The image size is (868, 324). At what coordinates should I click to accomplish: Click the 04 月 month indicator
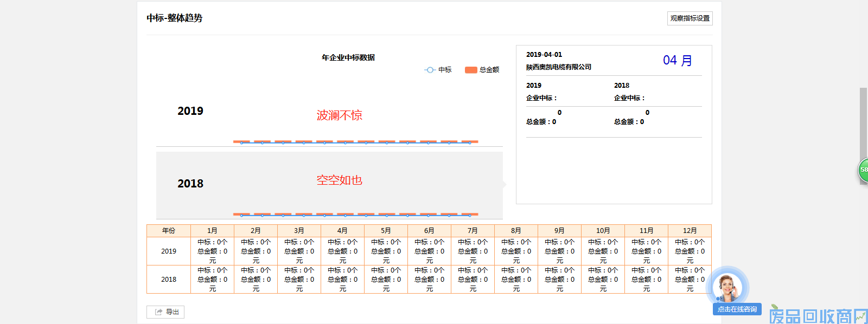click(677, 60)
